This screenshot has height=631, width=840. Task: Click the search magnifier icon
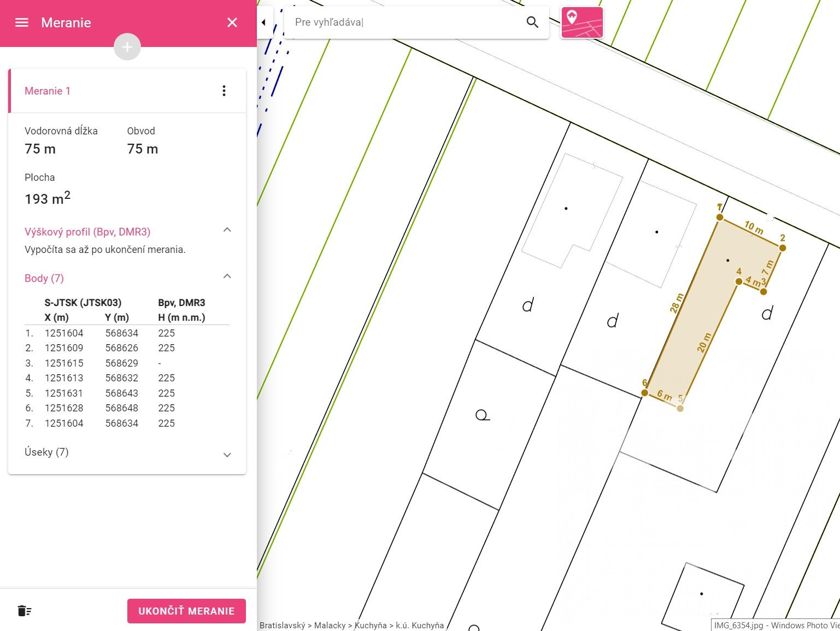[532, 22]
